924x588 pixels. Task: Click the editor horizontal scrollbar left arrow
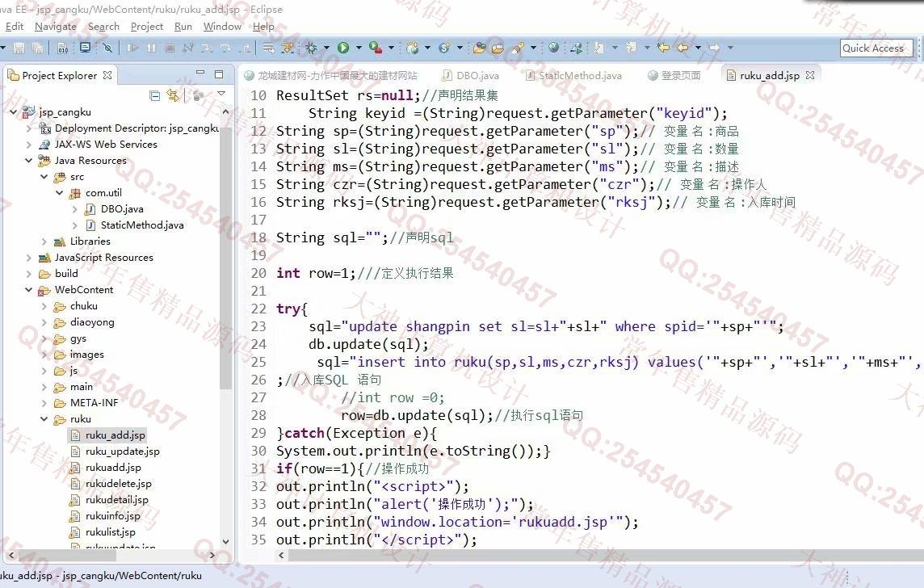pos(282,555)
